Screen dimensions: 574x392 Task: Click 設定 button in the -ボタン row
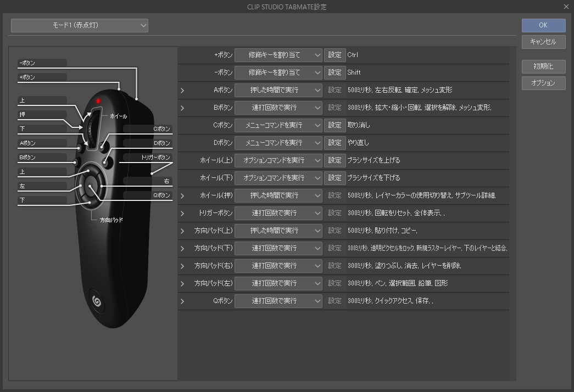coord(335,72)
